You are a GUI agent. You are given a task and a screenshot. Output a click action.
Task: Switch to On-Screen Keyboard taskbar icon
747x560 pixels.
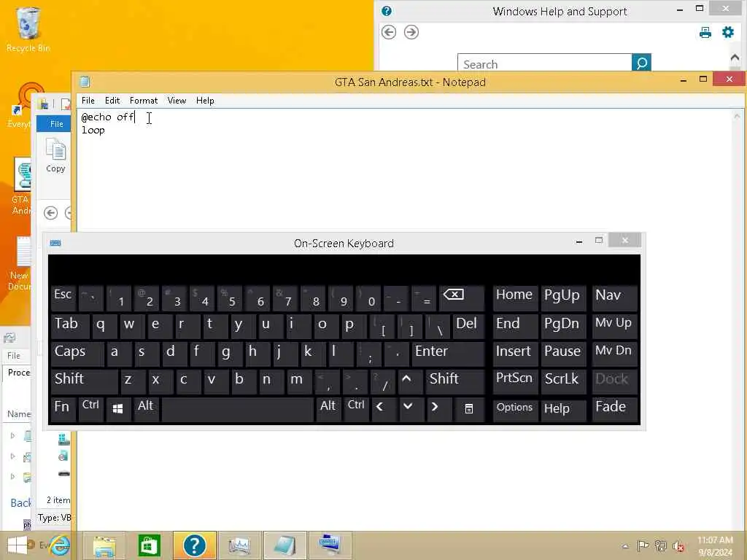click(x=330, y=545)
